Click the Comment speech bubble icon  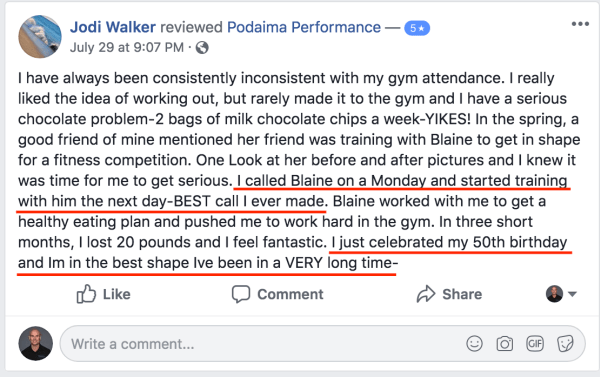pyautogui.click(x=241, y=294)
